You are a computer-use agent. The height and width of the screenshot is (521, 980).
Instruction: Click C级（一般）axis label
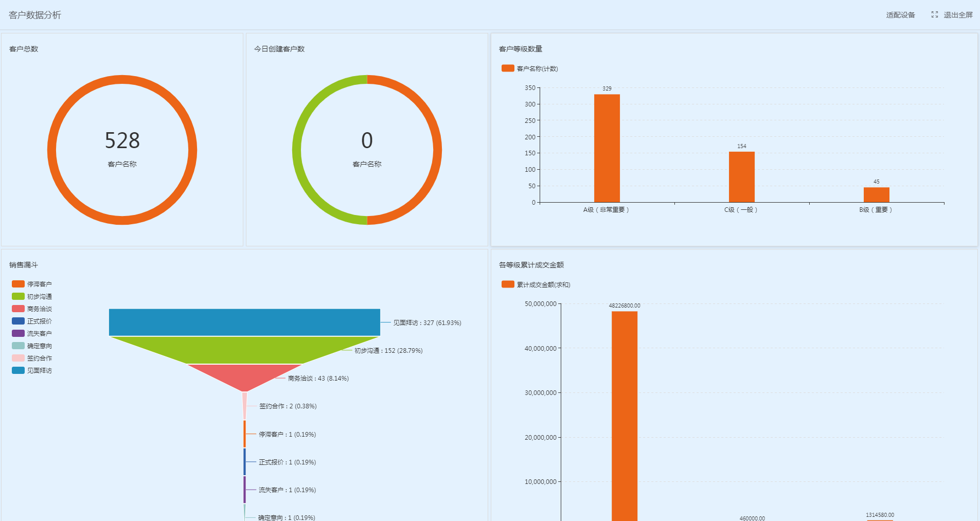[741, 210]
